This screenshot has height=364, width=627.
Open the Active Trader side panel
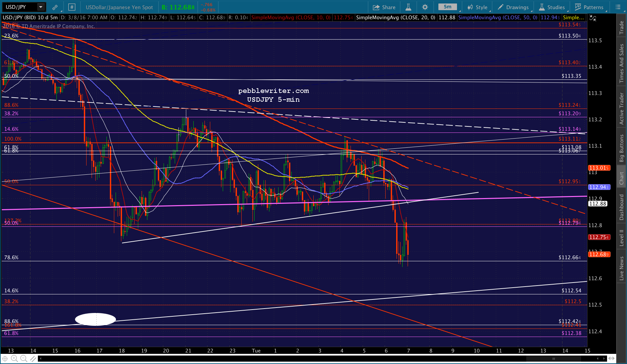pos(621,108)
